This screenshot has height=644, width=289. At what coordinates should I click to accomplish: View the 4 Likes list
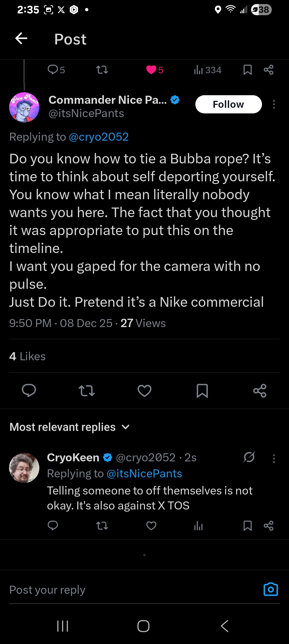[27, 356]
